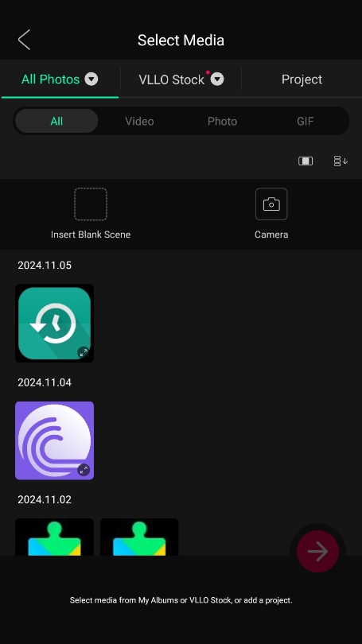Tap the Insert Blank Scene dashed square icon

coord(91,204)
